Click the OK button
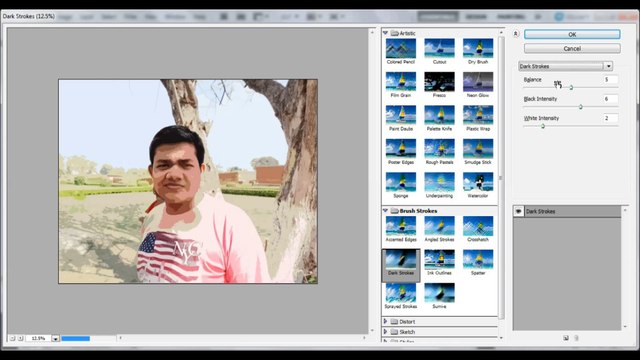 pos(572,35)
